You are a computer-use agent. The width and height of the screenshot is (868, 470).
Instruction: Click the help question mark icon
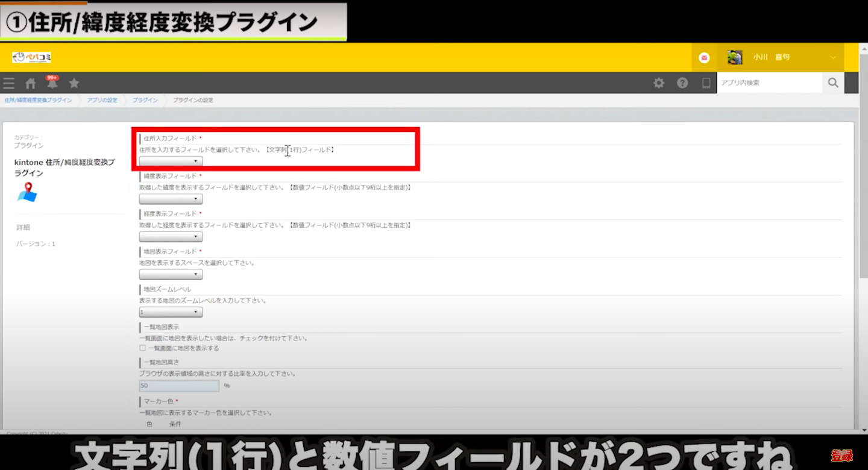pos(682,83)
